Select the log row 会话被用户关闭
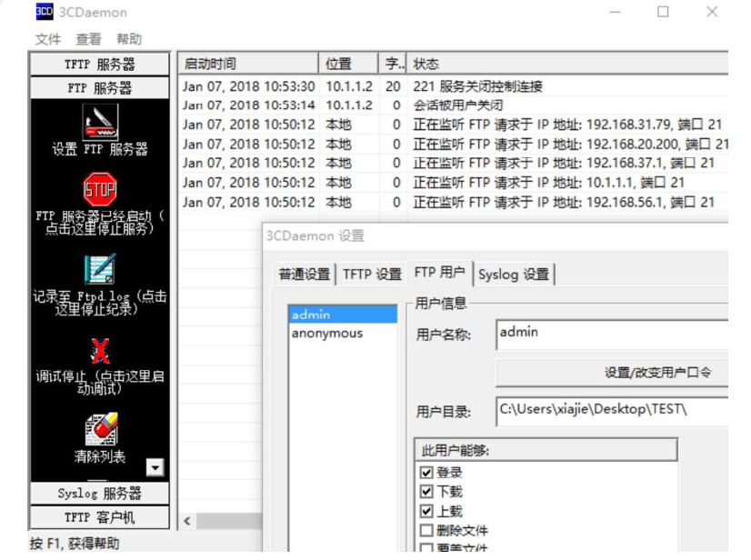Viewport: 751px width, 560px height. click(454, 105)
